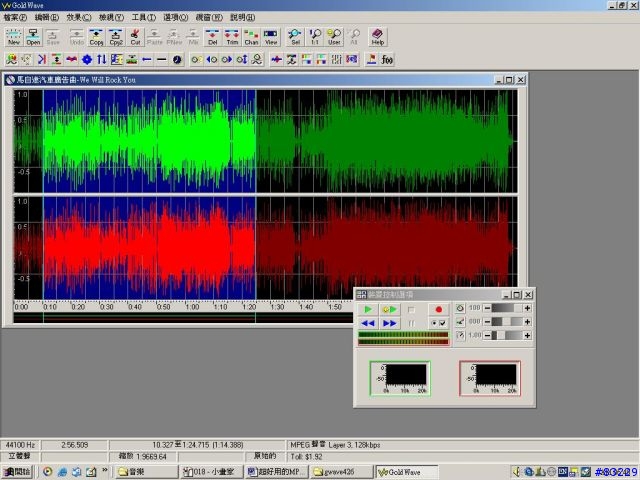Click the speed slider showing 1.00
Viewport: 640px width, 480px height.
click(x=507, y=336)
